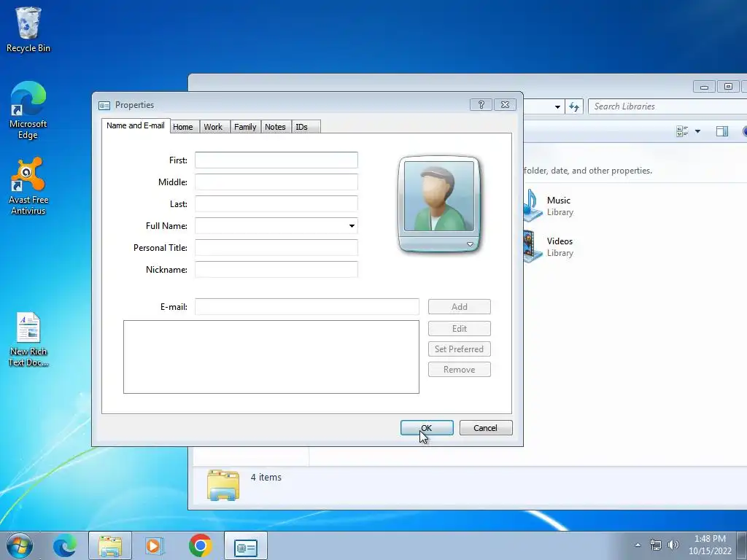Focus the Middle name field
The width and height of the screenshot is (747, 560).
(276, 182)
